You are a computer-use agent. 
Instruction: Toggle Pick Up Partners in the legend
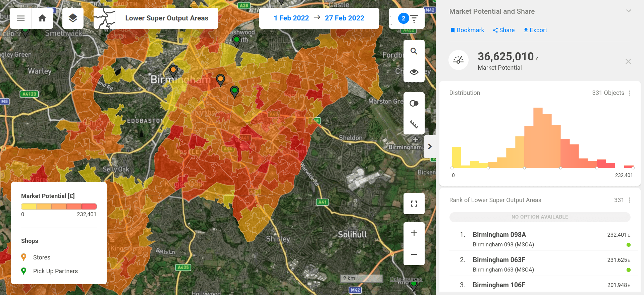[x=49, y=271]
